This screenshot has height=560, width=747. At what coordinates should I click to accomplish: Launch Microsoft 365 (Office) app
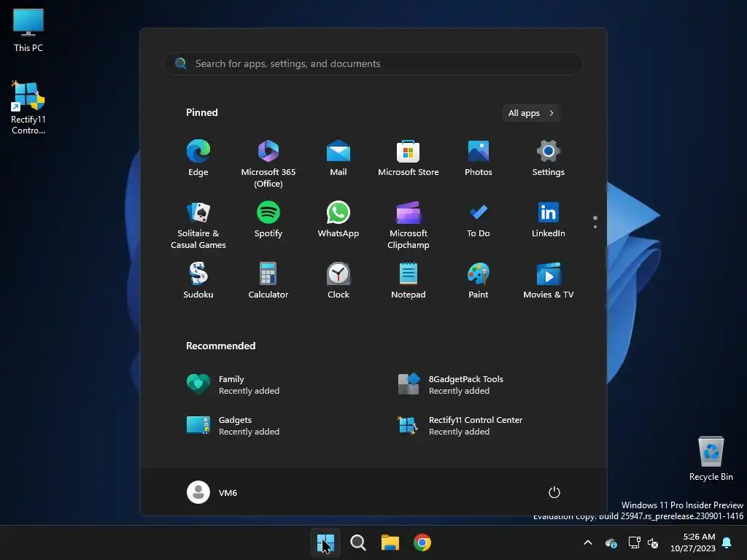click(x=268, y=163)
